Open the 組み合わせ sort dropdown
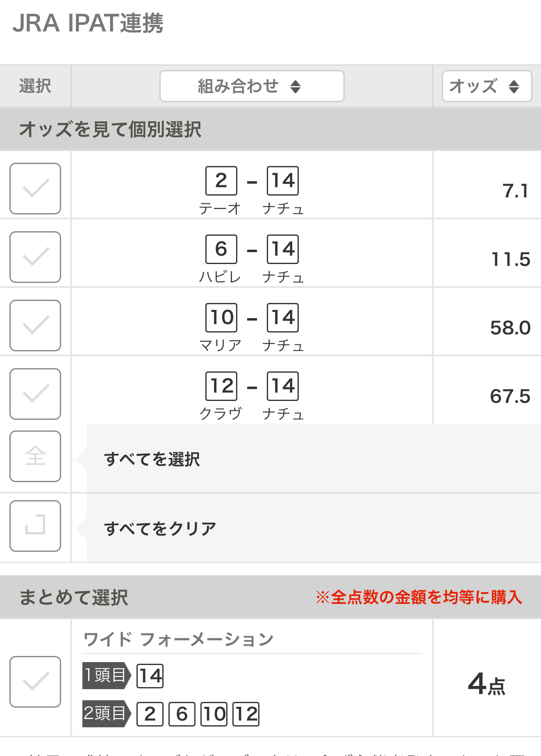This screenshot has width=541, height=756. coord(252,86)
